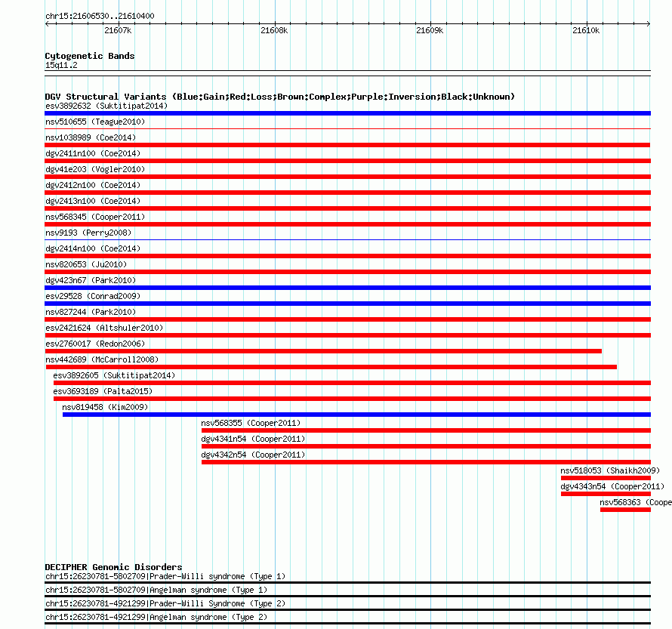Select the nsv568345 (Cooper2011) label
Screen dimensions: 672x629
click(x=95, y=217)
